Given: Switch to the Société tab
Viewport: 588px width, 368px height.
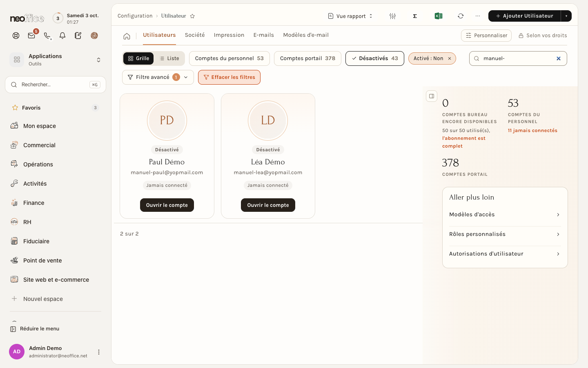Looking at the screenshot, I should tap(195, 35).
